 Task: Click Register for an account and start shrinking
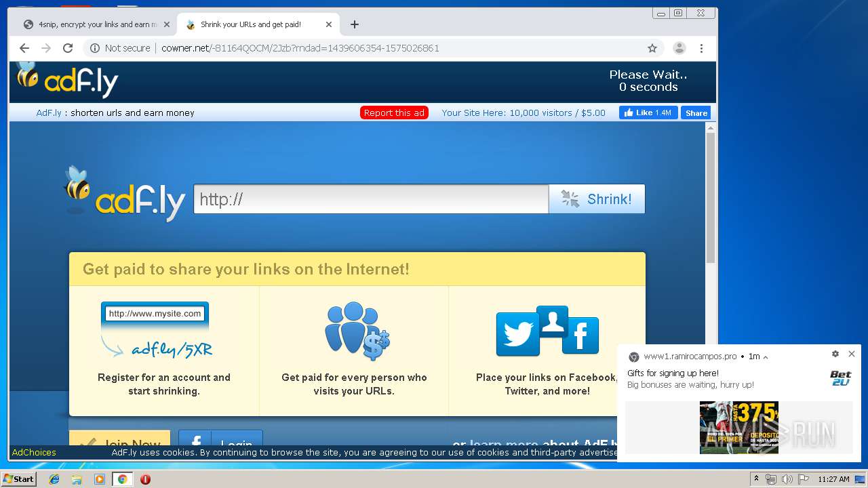tap(164, 384)
